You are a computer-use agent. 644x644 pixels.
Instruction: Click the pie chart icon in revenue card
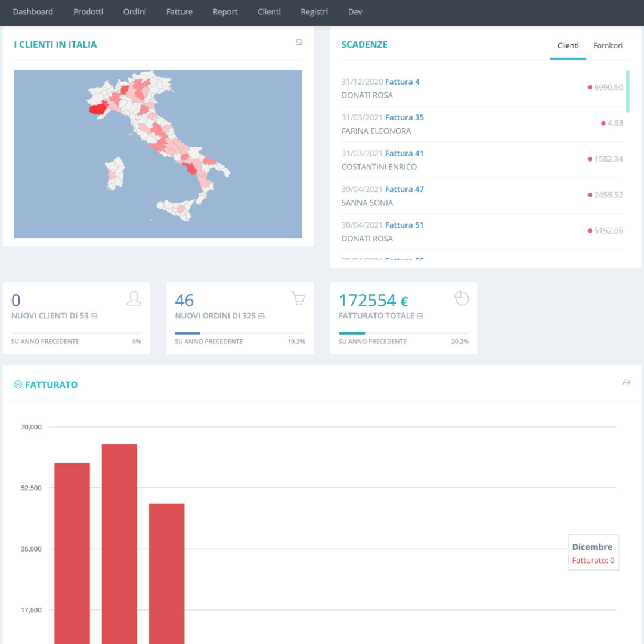[462, 298]
